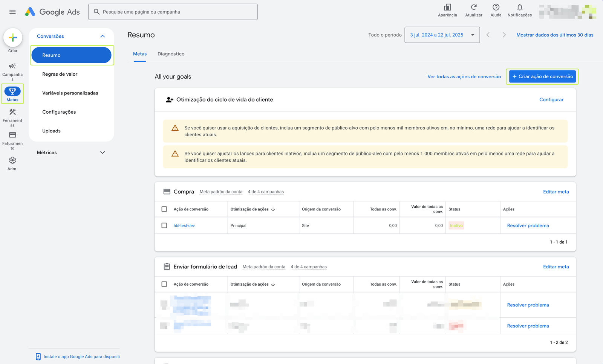Click Editar meta for Compra
This screenshot has height=364, width=603.
(556, 192)
